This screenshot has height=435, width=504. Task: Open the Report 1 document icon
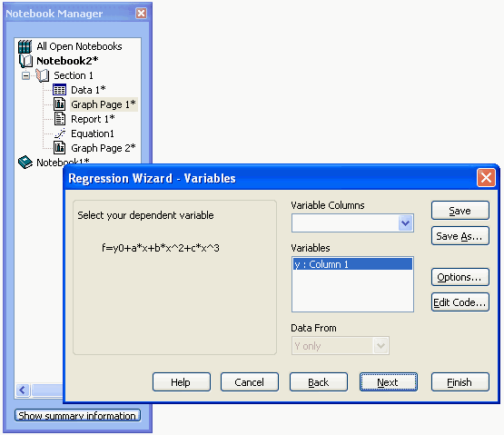click(59, 119)
